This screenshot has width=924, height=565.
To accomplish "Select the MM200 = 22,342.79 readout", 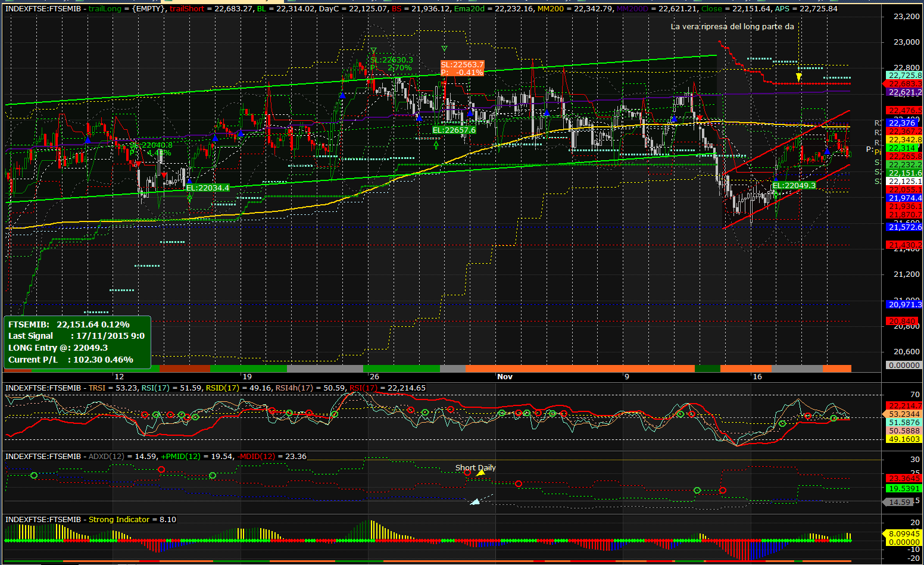I will click(x=575, y=9).
